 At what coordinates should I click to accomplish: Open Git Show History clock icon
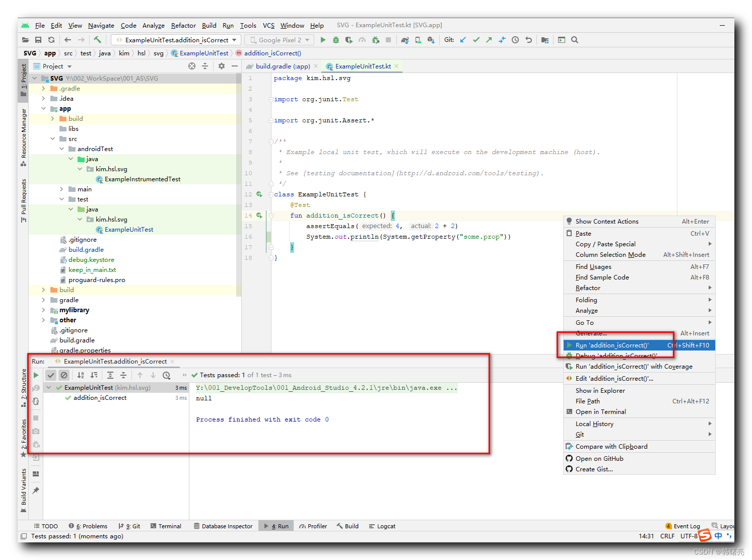515,40
